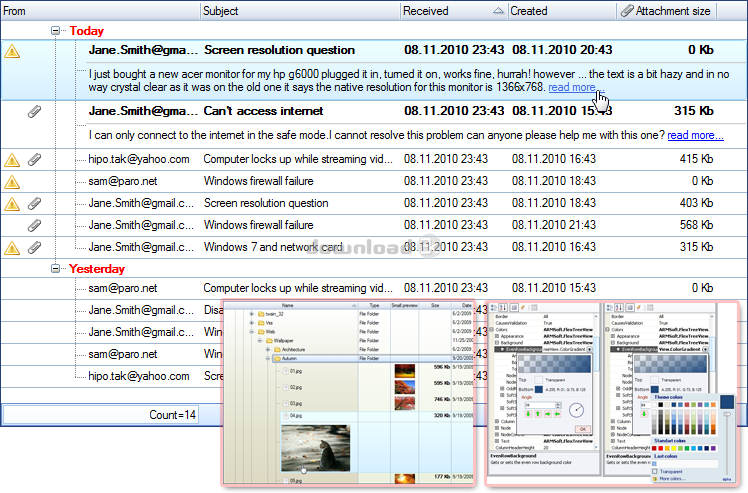748x493 pixels.
Task: Pick black swatch in Theme colors row
Action: 661,405
